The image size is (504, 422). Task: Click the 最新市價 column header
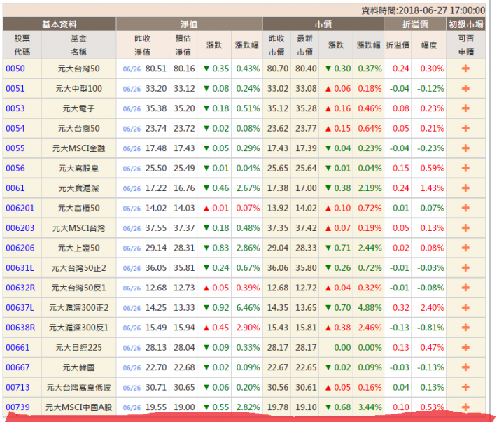(304, 45)
